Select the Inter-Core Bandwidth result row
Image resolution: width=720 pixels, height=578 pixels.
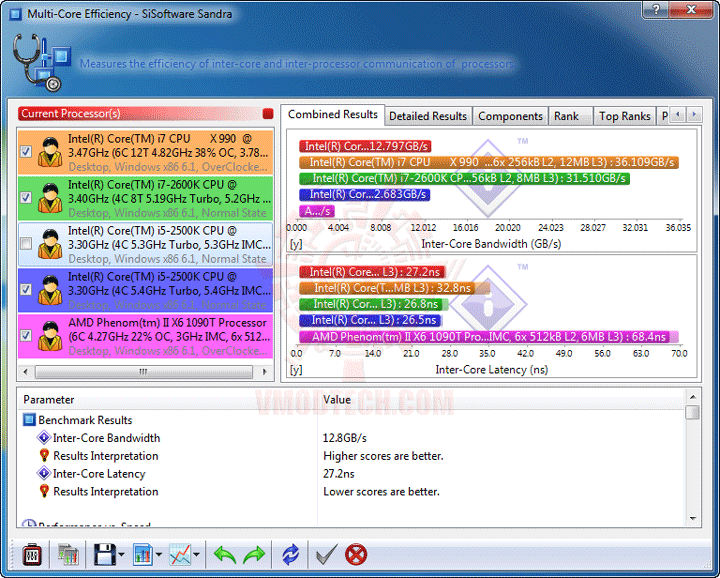[351, 438]
